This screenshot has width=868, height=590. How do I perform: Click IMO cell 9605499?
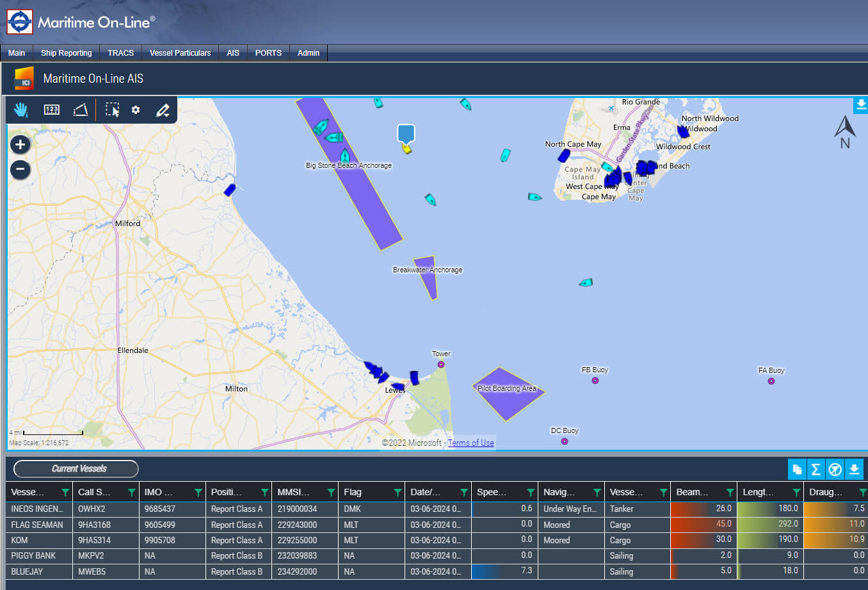(x=172, y=525)
